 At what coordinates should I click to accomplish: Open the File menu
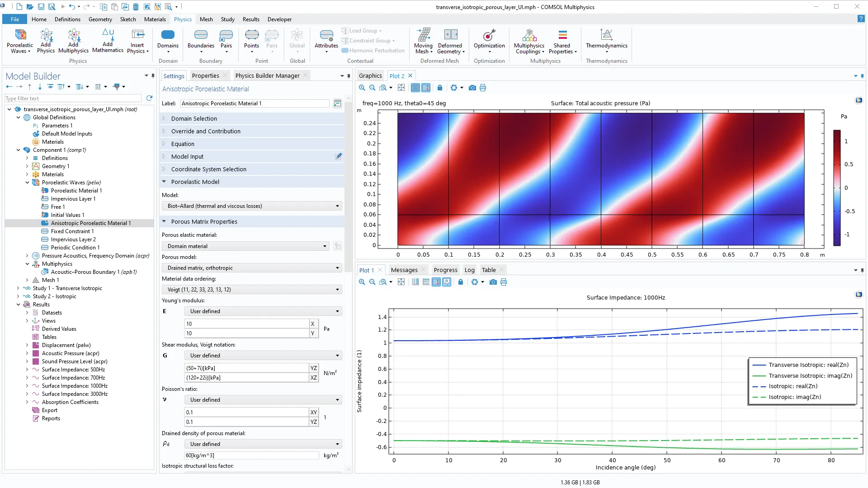(x=15, y=19)
